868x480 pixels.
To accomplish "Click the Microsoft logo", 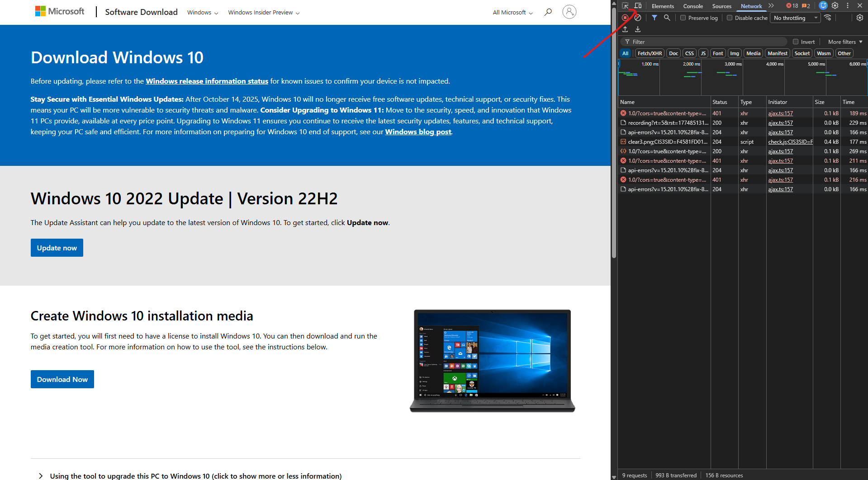I will (x=60, y=11).
